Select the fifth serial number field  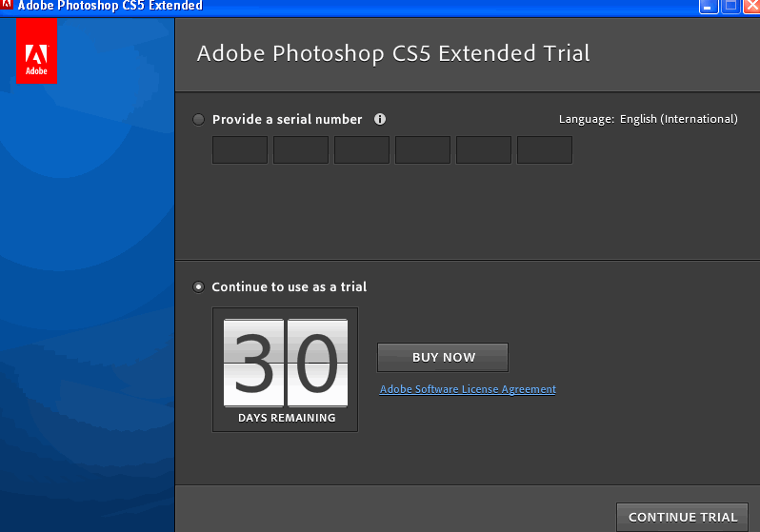484,150
